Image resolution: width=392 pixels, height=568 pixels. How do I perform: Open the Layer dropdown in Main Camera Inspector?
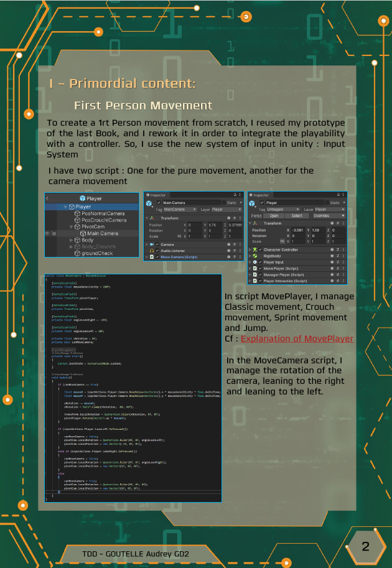click(x=226, y=210)
